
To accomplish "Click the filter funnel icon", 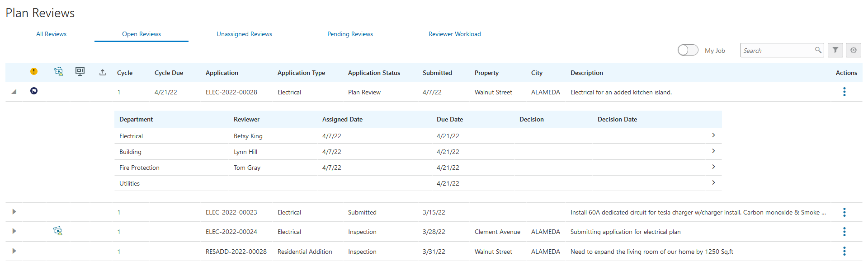I will coord(835,50).
